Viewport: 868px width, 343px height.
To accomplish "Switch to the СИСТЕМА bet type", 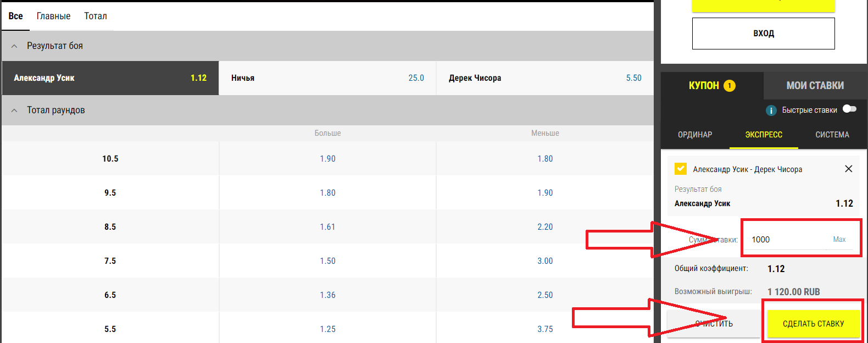I will click(x=832, y=135).
